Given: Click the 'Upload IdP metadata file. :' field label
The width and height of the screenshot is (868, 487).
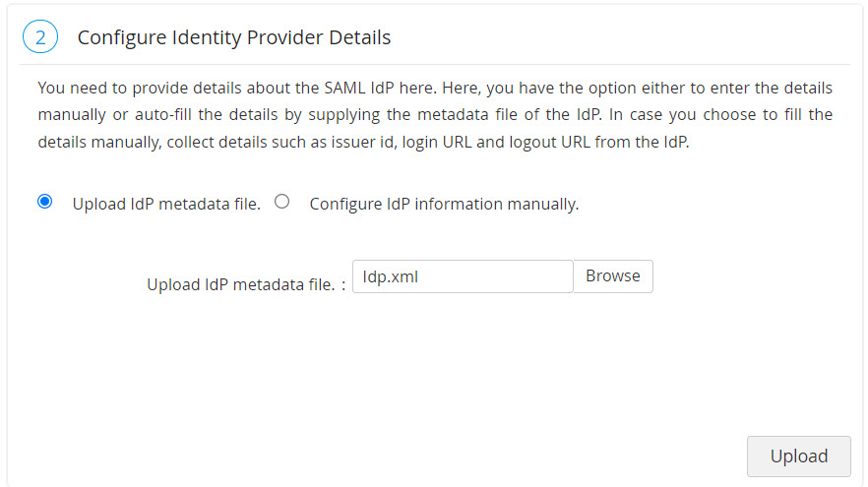Looking at the screenshot, I should point(246,285).
